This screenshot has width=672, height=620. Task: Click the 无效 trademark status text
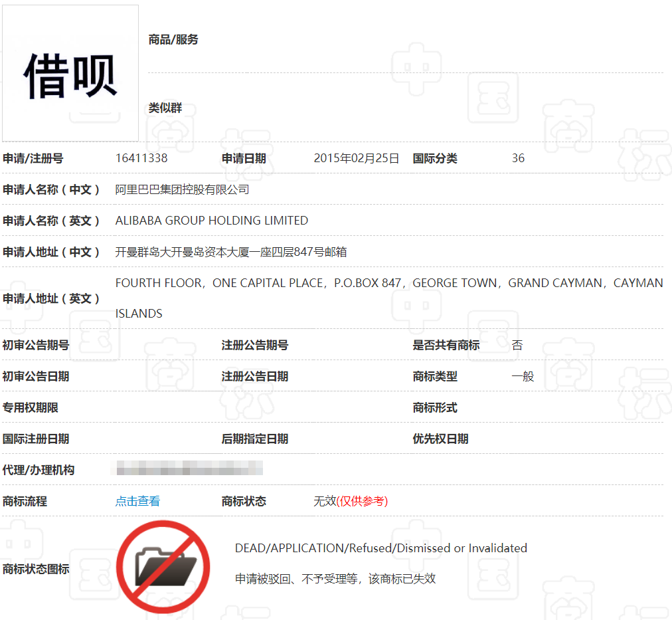(x=325, y=501)
